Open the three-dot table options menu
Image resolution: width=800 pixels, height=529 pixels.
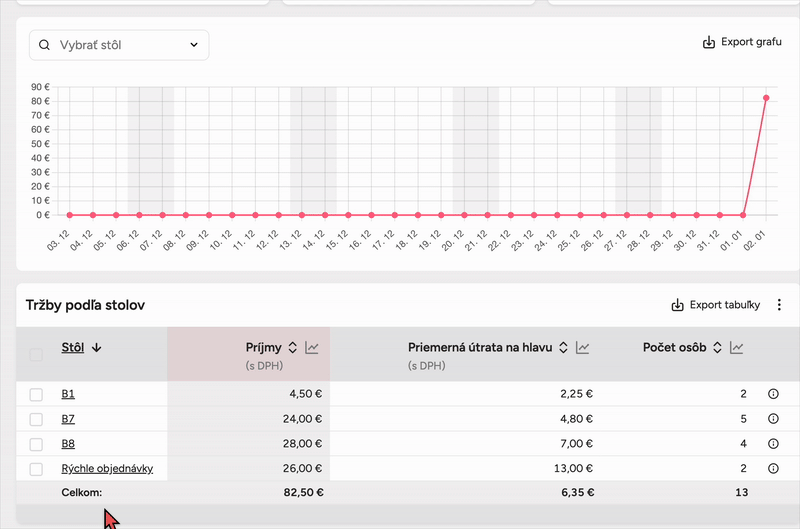click(779, 305)
